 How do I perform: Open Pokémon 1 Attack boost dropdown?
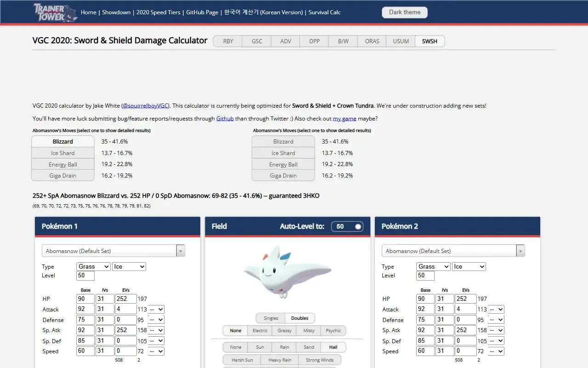[x=156, y=310]
